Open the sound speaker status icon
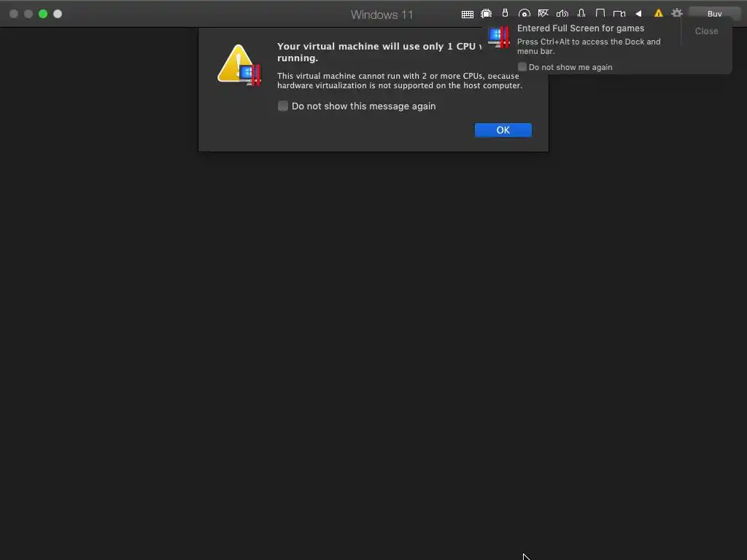This screenshot has width=747, height=560. pos(562,14)
